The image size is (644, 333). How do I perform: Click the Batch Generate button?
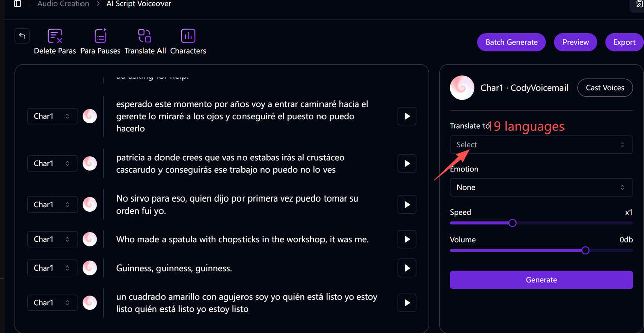(x=511, y=42)
